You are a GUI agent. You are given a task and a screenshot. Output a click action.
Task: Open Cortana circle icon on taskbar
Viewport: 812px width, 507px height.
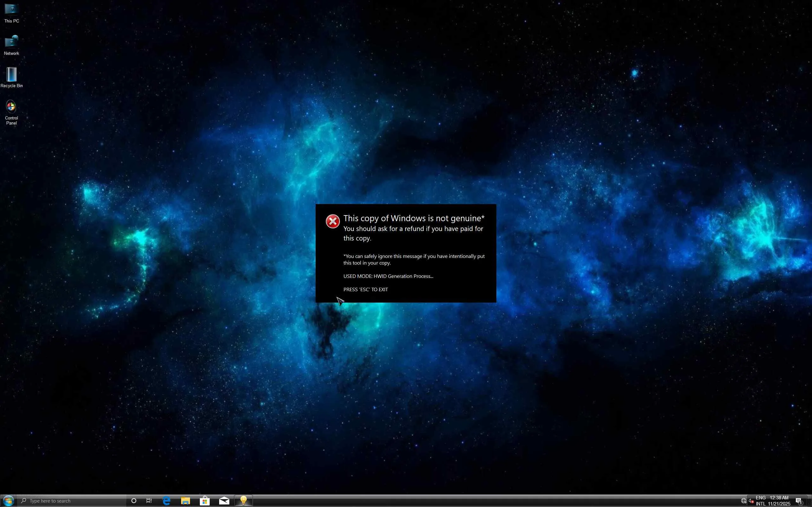[x=134, y=501]
